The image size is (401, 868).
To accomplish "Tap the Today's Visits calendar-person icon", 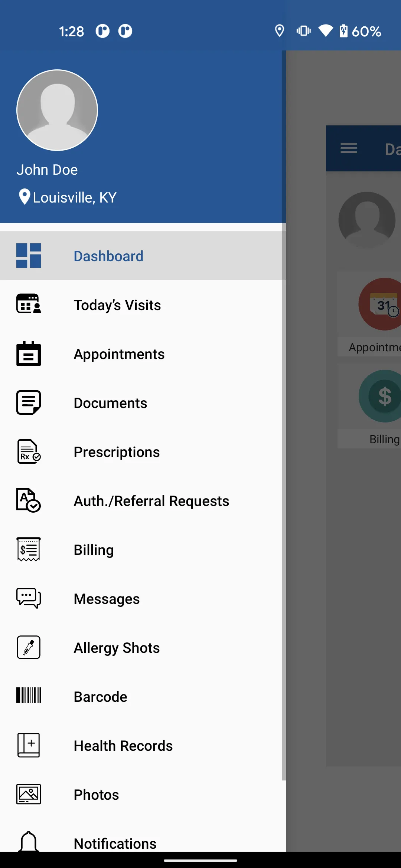I will coord(29,304).
